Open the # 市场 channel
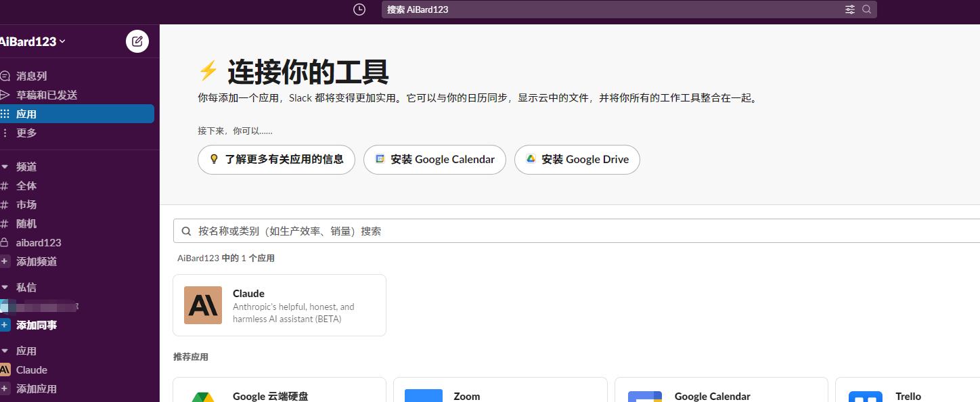The width and height of the screenshot is (980, 402). tap(26, 205)
